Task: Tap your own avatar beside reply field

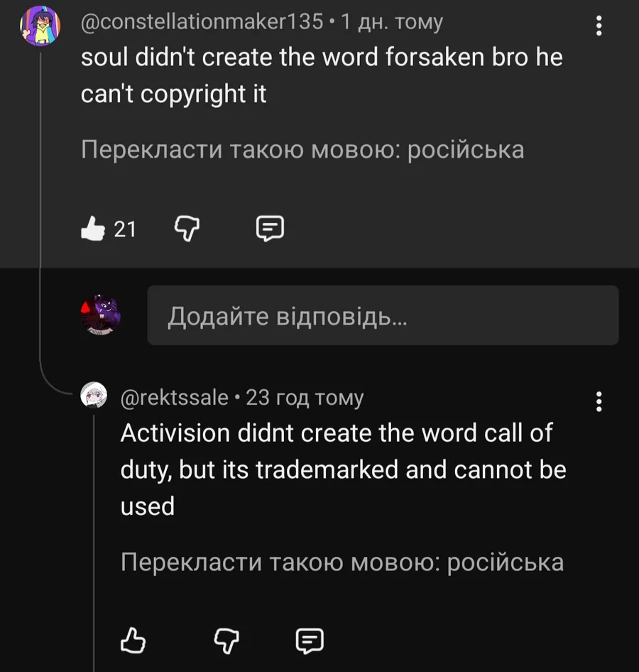Action: pyautogui.click(x=100, y=314)
